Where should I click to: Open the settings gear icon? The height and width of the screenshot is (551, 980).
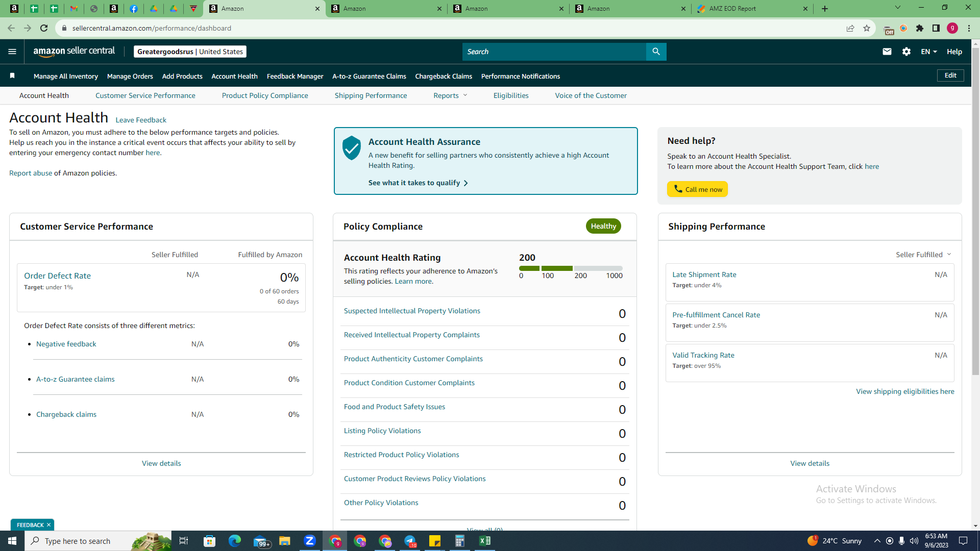point(906,52)
